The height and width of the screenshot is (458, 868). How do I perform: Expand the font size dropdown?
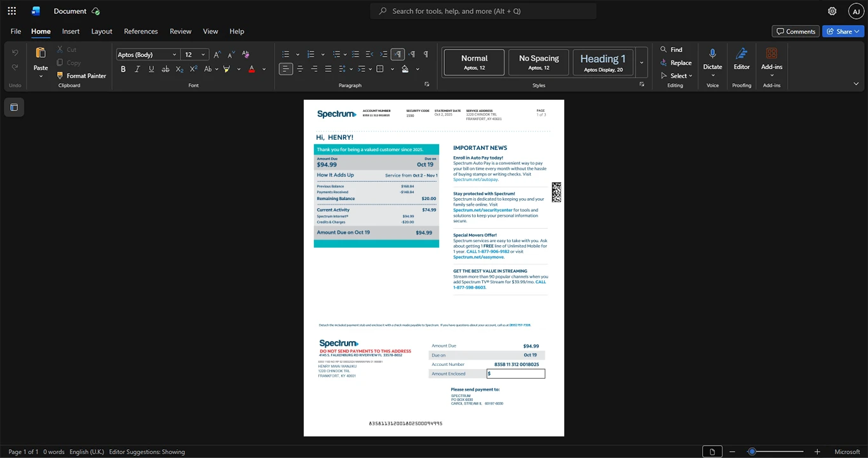[x=203, y=55]
